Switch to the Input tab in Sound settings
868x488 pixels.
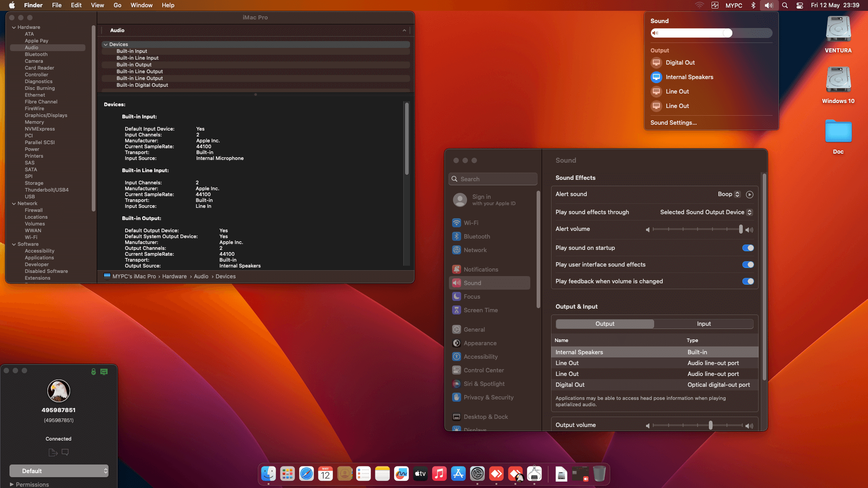coord(704,324)
